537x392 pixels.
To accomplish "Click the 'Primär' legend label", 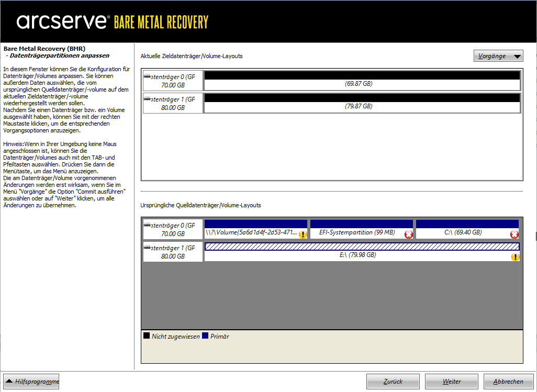I will [x=219, y=337].
